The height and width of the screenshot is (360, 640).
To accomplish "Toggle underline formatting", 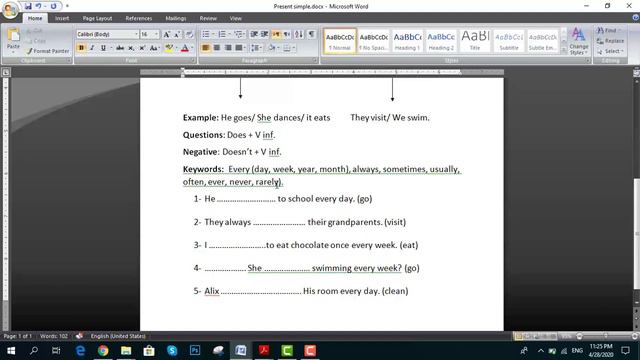I will tap(103, 48).
